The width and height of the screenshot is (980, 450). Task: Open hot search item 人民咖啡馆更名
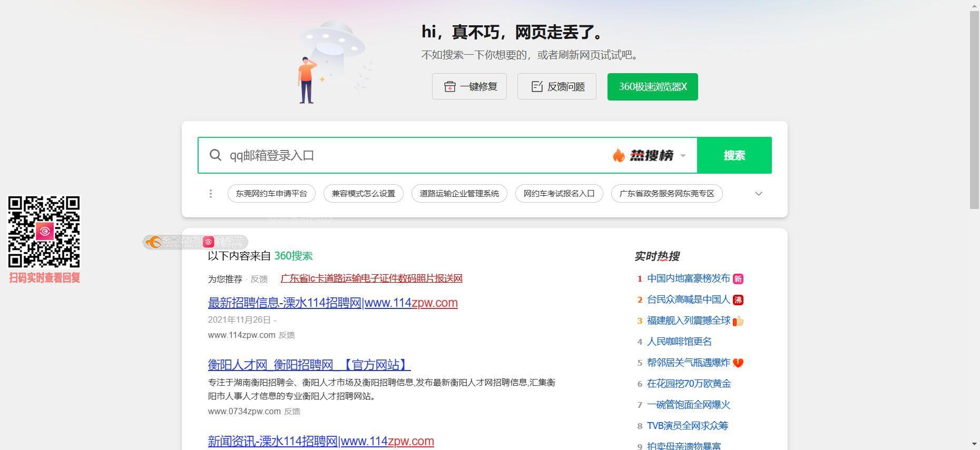point(679,342)
